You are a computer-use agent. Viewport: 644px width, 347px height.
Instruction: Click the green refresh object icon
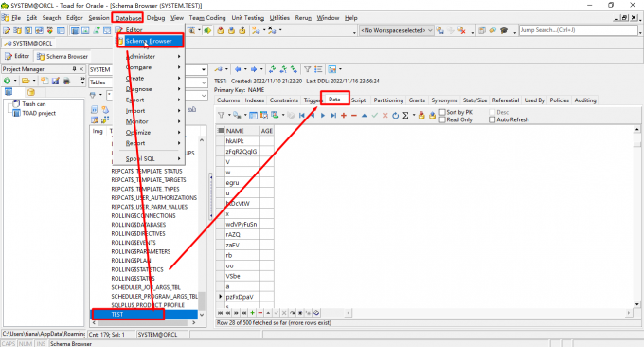(273, 69)
